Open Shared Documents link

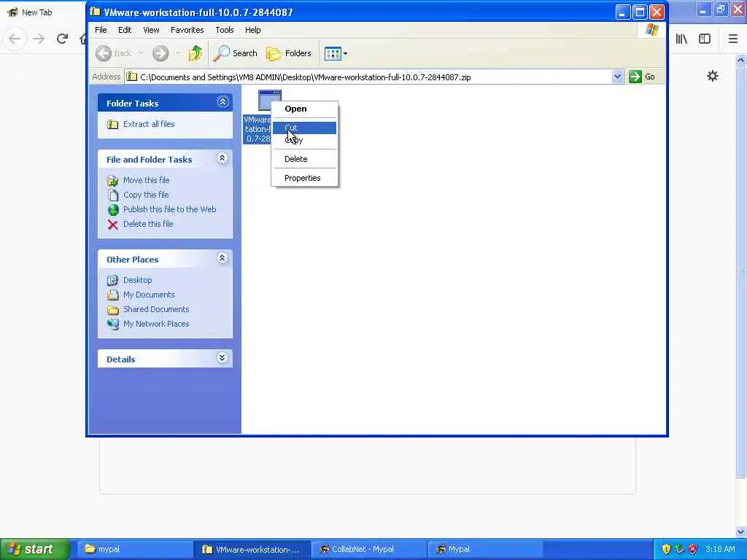(156, 309)
